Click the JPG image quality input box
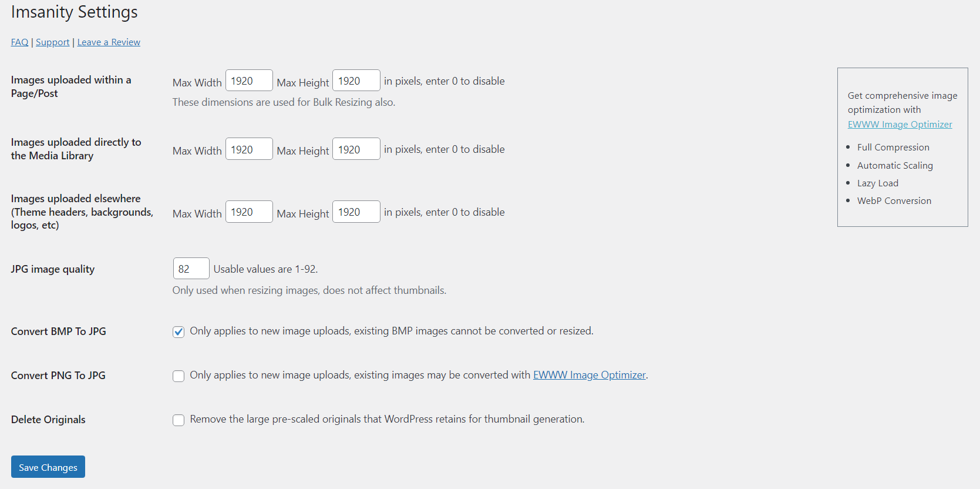This screenshot has height=489, width=980. pos(191,269)
